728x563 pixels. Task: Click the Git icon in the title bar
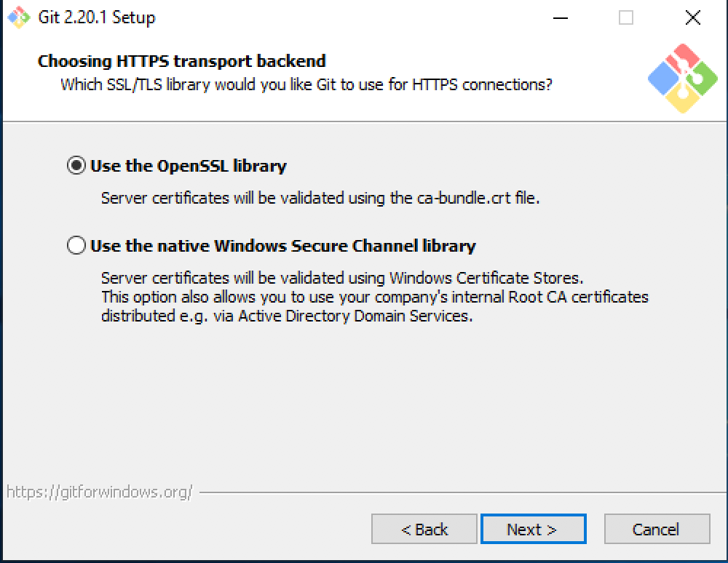20,18
